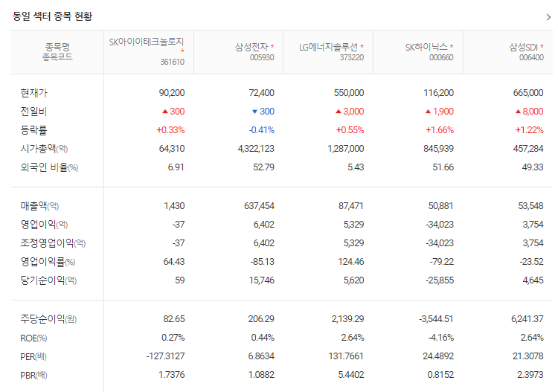This screenshot has height=392, width=558.
Task: Click the stock code 000660
Action: (441, 57)
